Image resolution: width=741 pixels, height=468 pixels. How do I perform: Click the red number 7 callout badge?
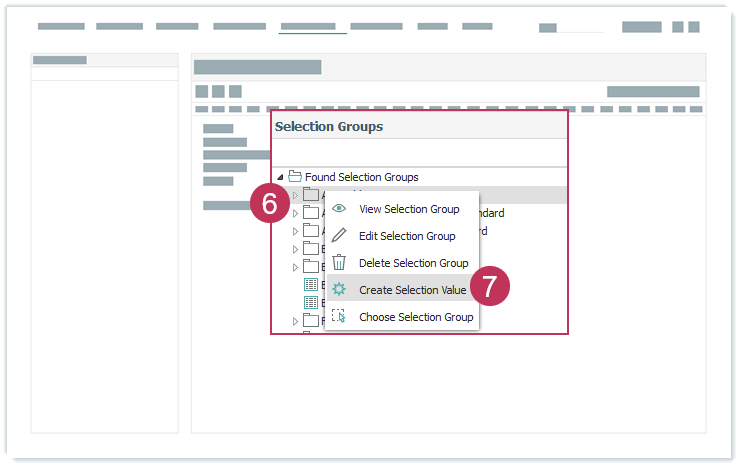490,287
